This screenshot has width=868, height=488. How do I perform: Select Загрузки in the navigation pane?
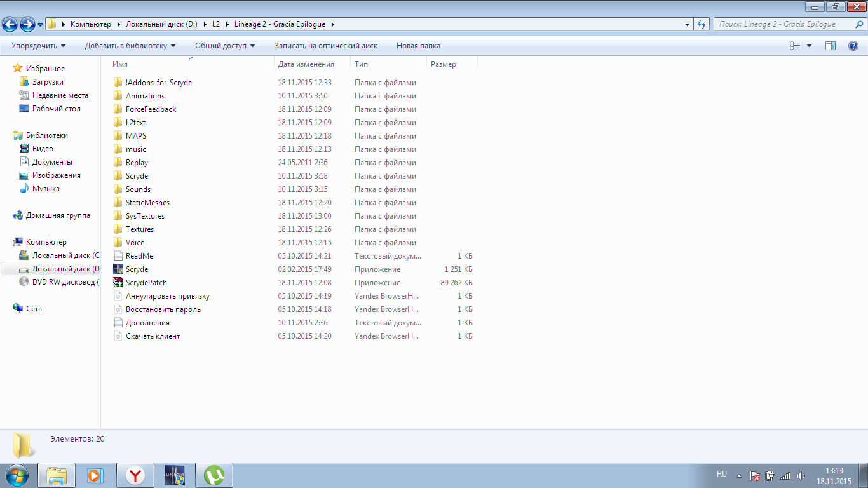[x=48, y=82]
